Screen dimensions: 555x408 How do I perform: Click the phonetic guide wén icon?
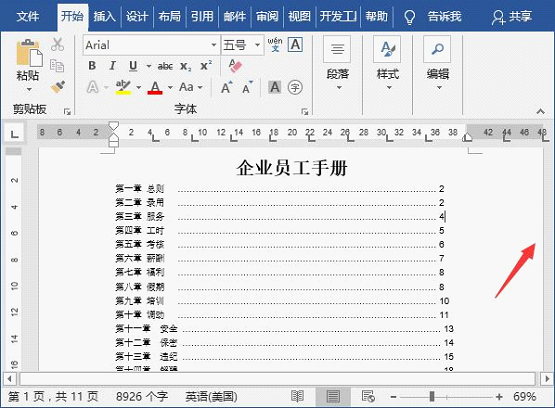pos(275,45)
